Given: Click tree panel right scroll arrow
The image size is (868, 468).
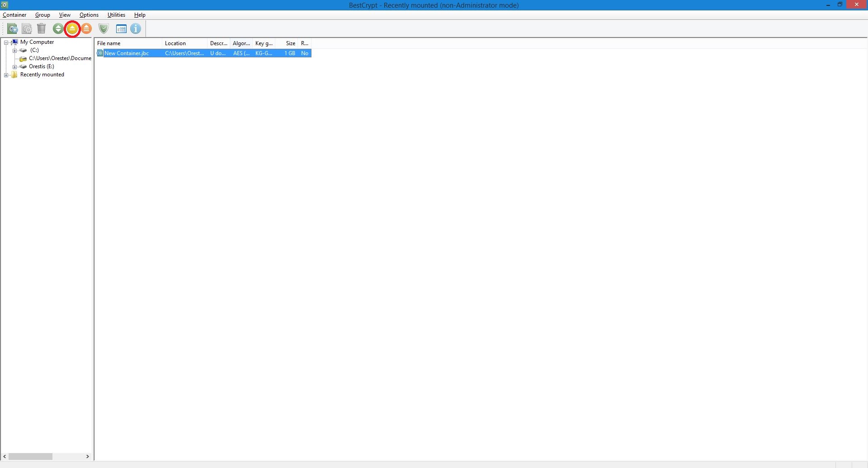Looking at the screenshot, I should [x=88, y=457].
